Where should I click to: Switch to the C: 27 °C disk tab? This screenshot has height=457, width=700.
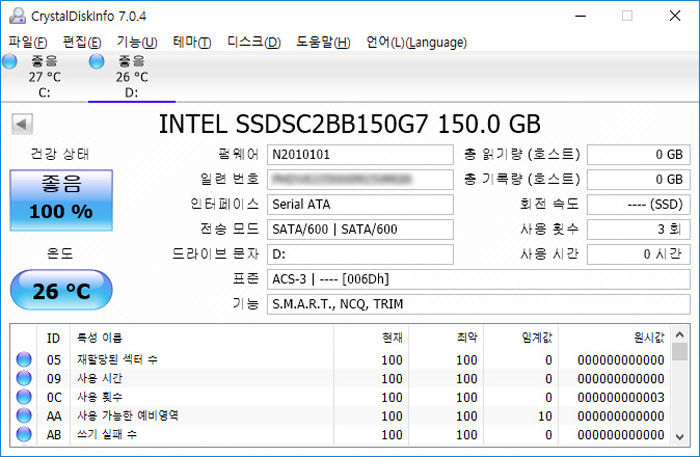[x=44, y=77]
